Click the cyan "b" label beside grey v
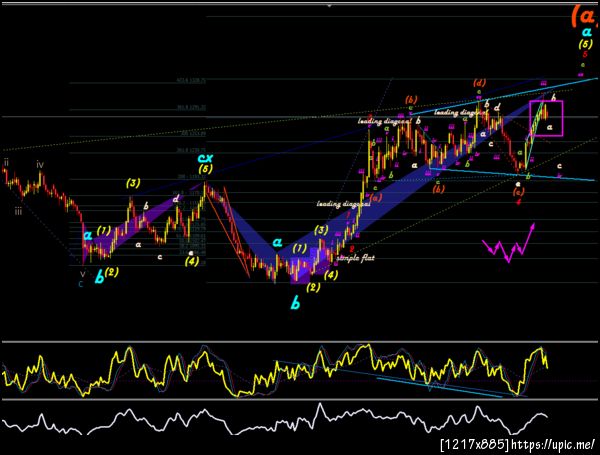 click(x=99, y=277)
